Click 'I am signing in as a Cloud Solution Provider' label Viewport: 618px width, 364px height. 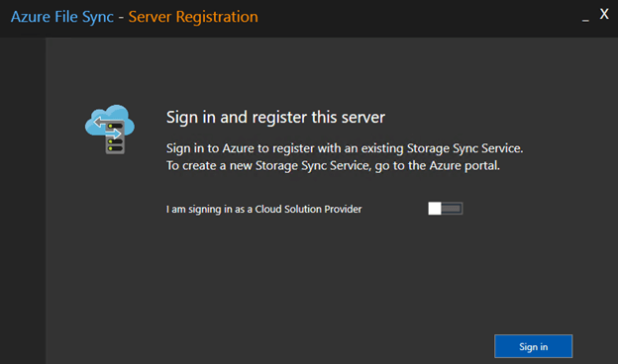263,209
